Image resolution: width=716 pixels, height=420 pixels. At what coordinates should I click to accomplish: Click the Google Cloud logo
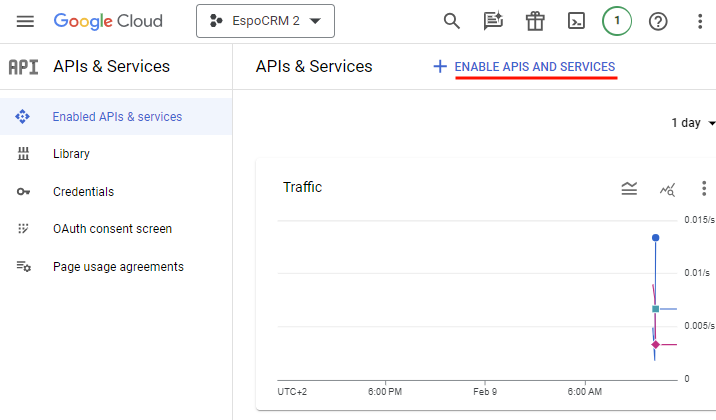coord(106,21)
